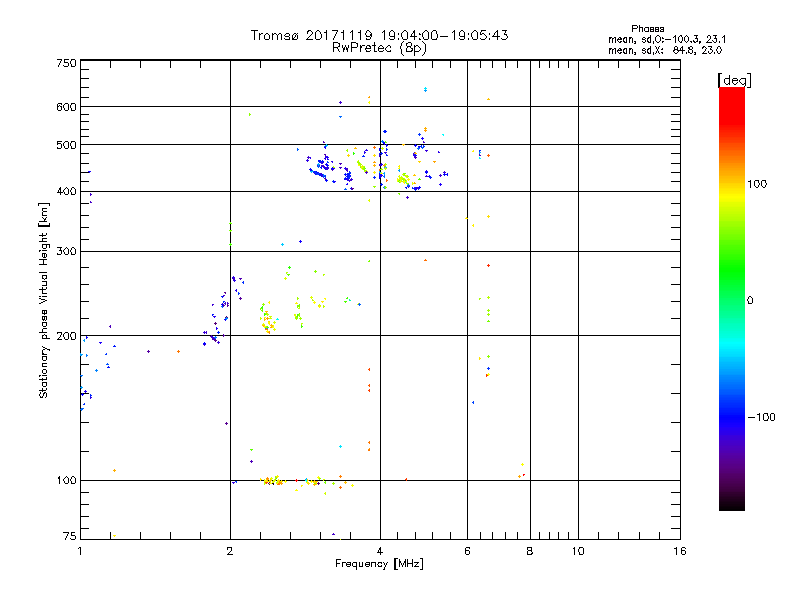Click the 'Frequency [MHz]' axis label

click(379, 564)
